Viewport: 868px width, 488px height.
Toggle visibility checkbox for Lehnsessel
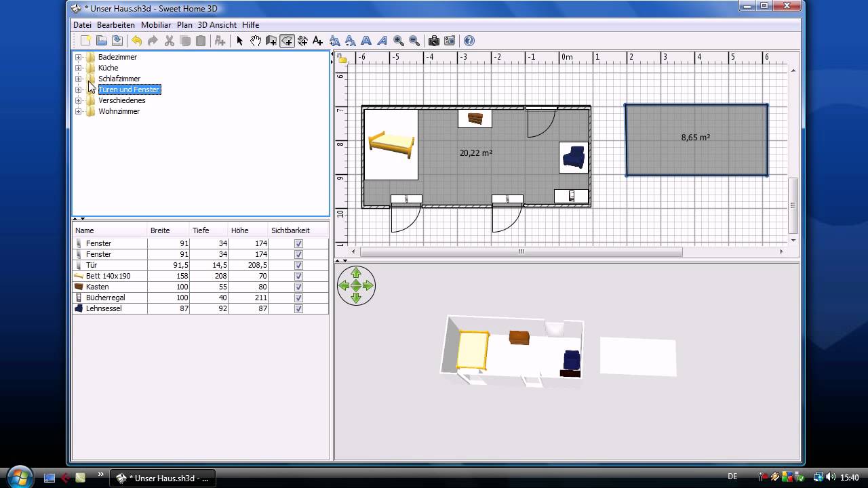pyautogui.click(x=298, y=308)
